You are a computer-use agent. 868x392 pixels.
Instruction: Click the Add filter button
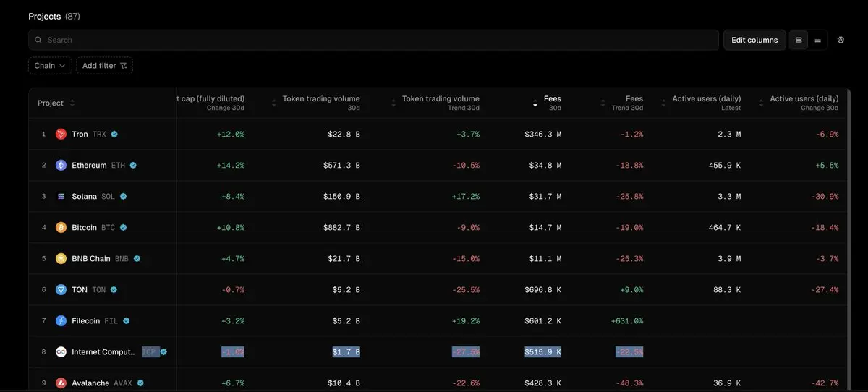pos(105,66)
